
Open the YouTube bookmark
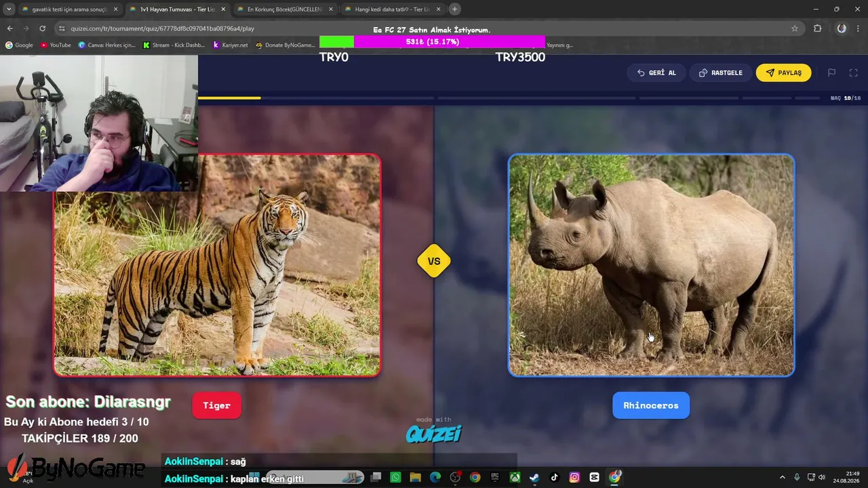click(56, 45)
